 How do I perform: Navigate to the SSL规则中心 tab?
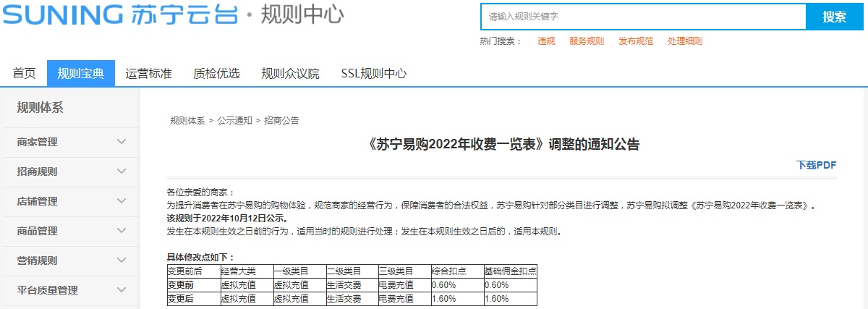tap(373, 73)
